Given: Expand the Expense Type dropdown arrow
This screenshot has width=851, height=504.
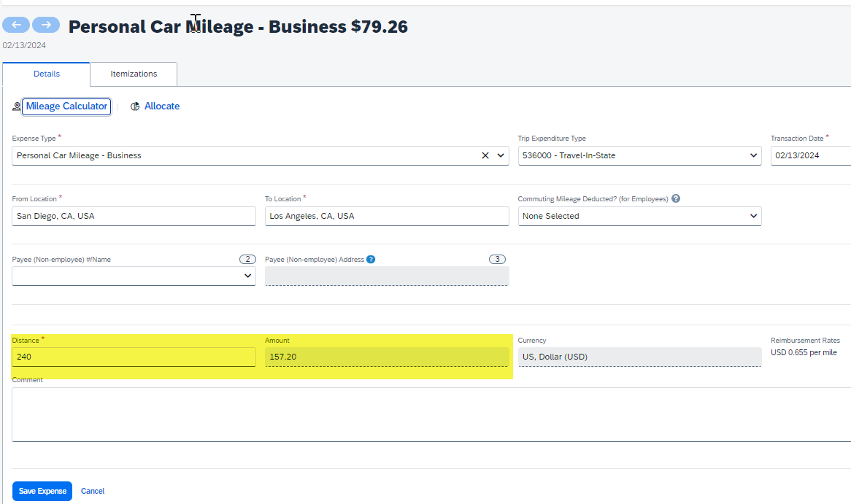Looking at the screenshot, I should 501,155.
